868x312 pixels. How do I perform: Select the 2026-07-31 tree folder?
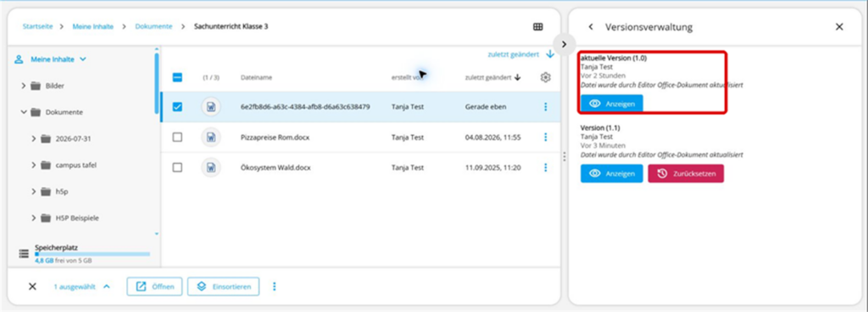pyautogui.click(x=73, y=138)
